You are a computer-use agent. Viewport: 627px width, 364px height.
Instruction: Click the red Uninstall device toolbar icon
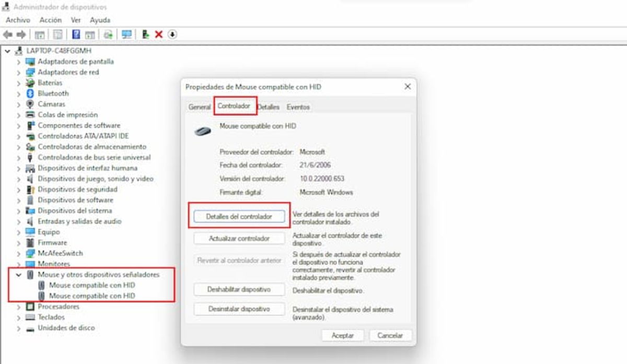click(x=158, y=34)
